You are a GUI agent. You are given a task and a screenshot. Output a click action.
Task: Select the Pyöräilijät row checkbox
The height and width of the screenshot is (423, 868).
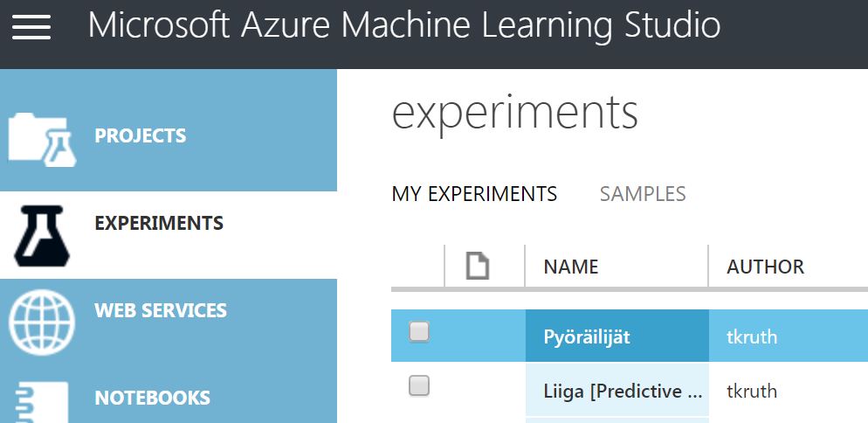click(419, 331)
